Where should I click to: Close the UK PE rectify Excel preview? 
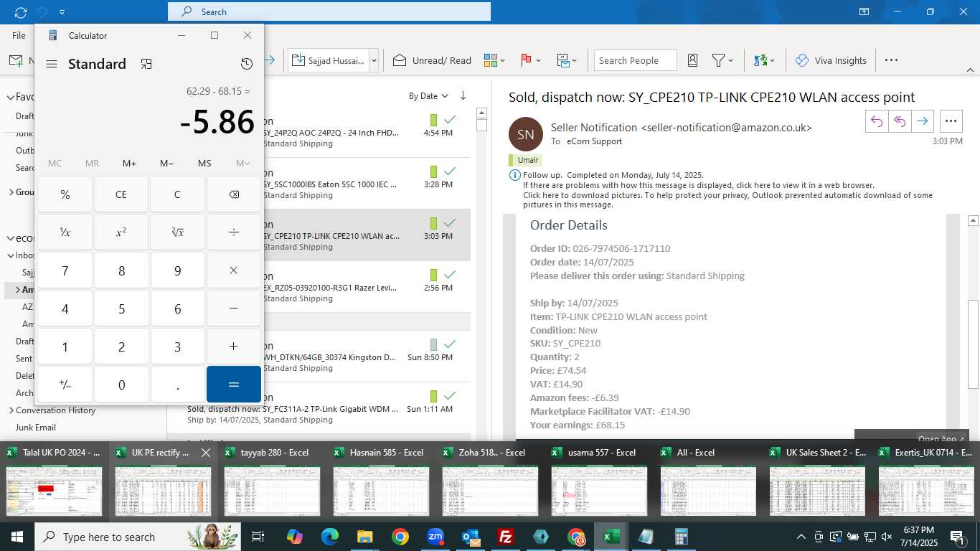coord(205,453)
